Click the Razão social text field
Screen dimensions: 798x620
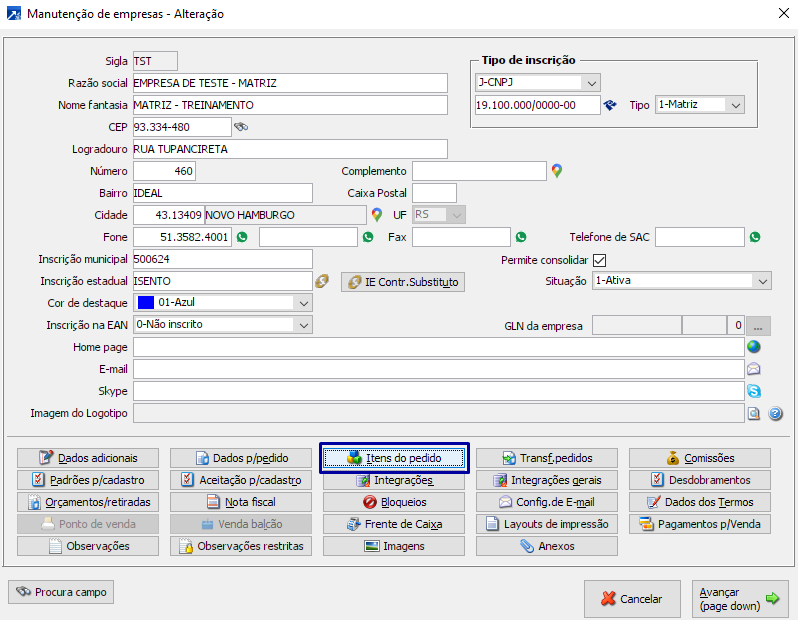[290, 83]
